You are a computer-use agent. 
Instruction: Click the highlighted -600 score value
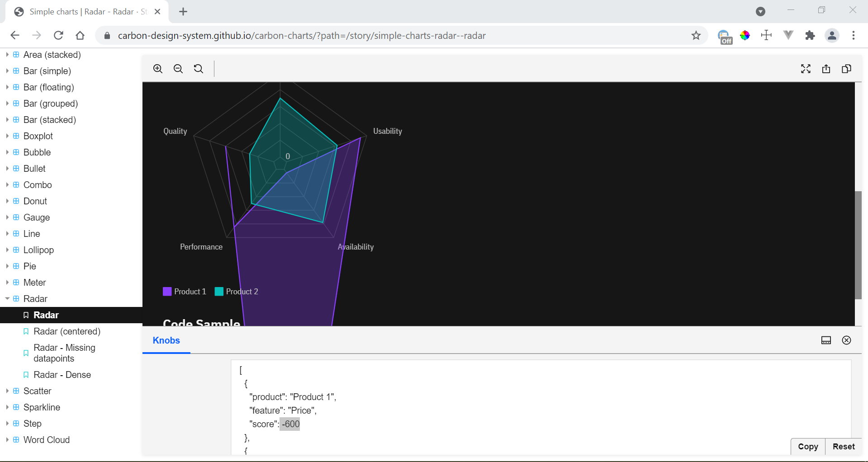click(x=290, y=424)
